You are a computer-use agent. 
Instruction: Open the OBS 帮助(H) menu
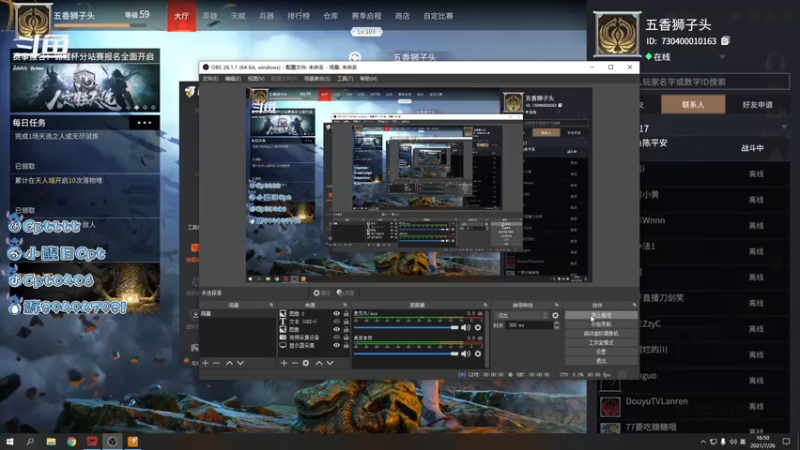click(x=368, y=79)
